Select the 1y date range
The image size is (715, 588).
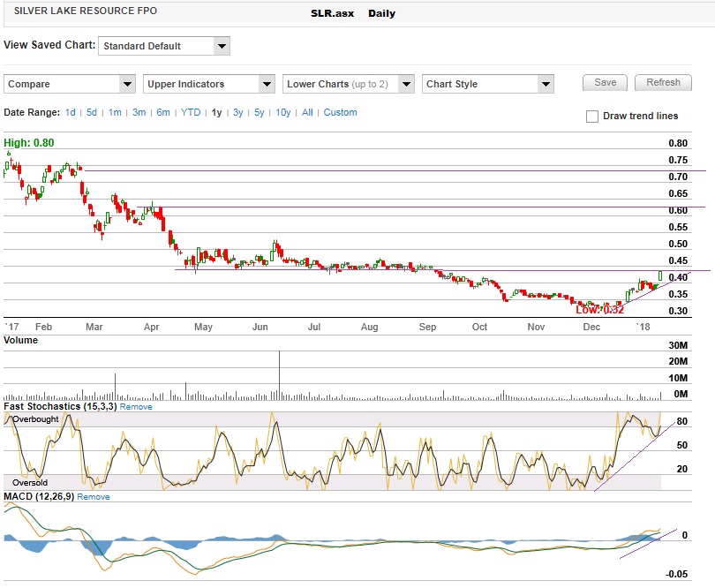tap(216, 112)
